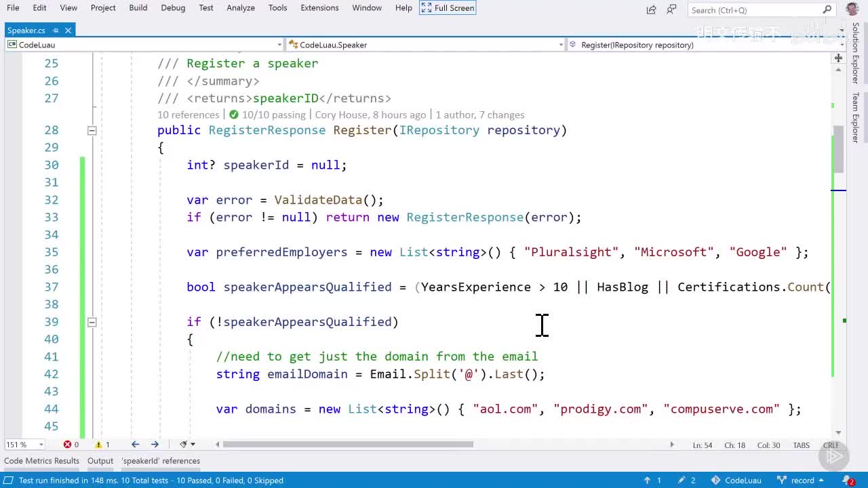This screenshot has height=488, width=868.
Task: Click the Col: 30 column indicator
Action: tap(768, 445)
